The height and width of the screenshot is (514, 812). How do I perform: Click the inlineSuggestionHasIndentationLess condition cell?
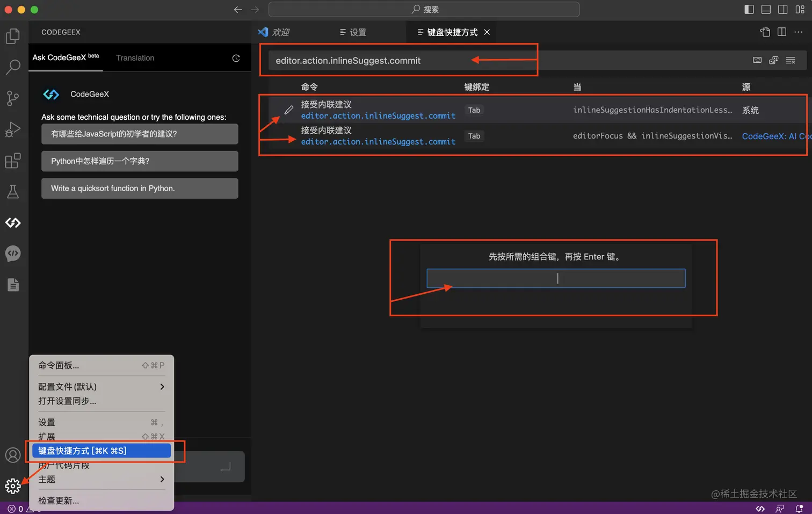pos(653,110)
